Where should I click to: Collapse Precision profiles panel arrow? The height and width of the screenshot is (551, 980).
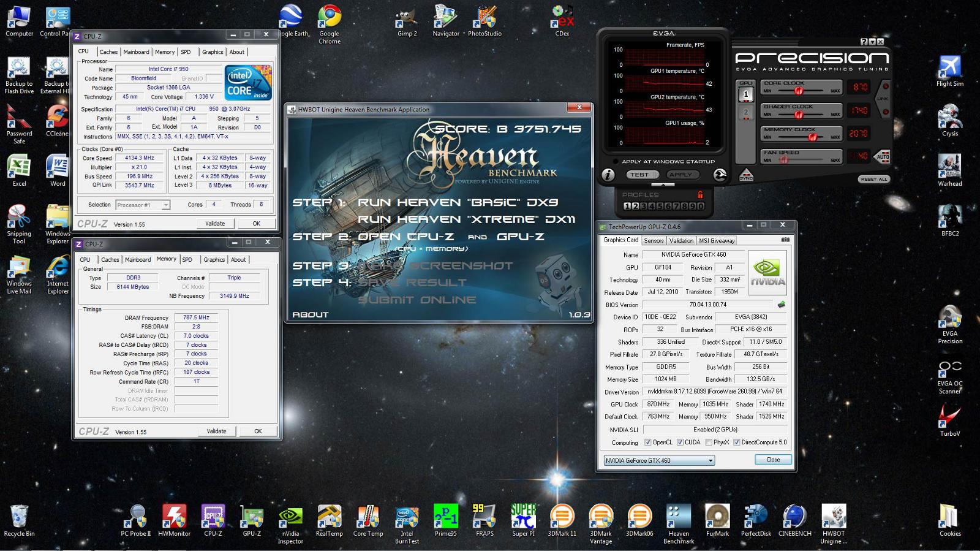[x=663, y=184]
